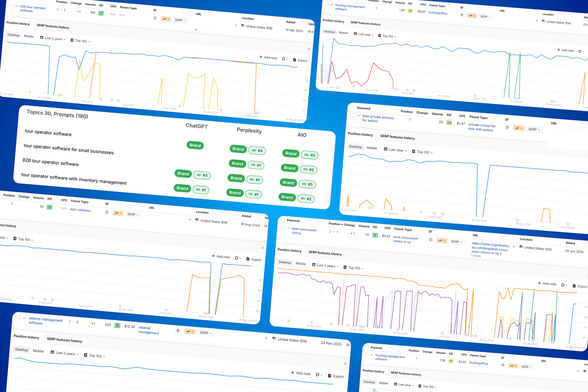Viewport: 588px width, 392px height.
Task: Open the cognitivefxusa.com best concussion clinics URL
Action: pos(490,248)
